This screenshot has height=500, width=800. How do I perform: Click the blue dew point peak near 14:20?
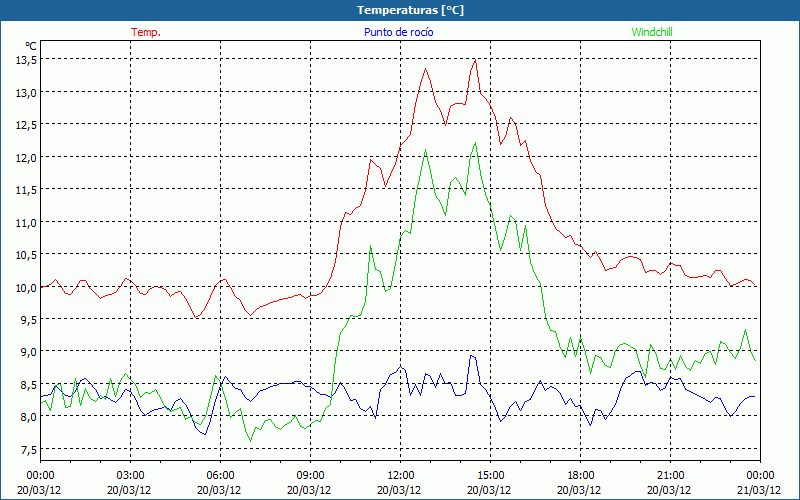tap(472, 356)
